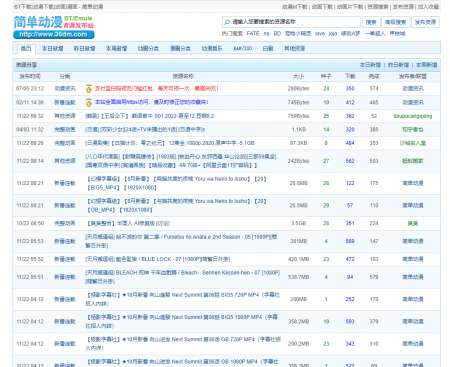The width and height of the screenshot is (450, 367).
Task: Open the 今日新增 navigation tab
Action: click(53, 48)
